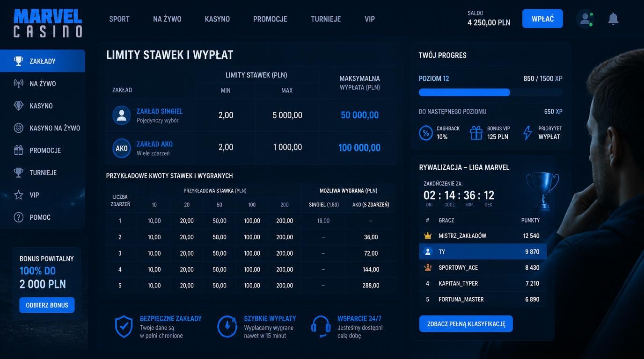
Task: Click the 9 870 points value
Action: pyautogui.click(x=532, y=251)
